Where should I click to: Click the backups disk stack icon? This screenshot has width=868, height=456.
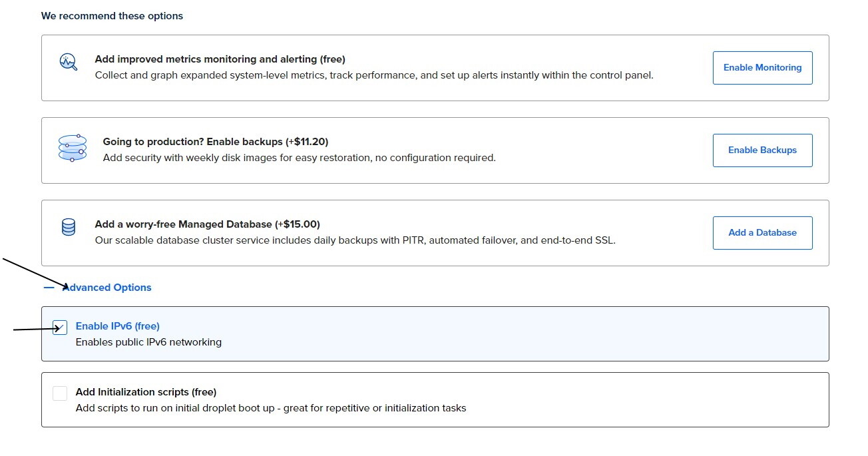(x=73, y=148)
